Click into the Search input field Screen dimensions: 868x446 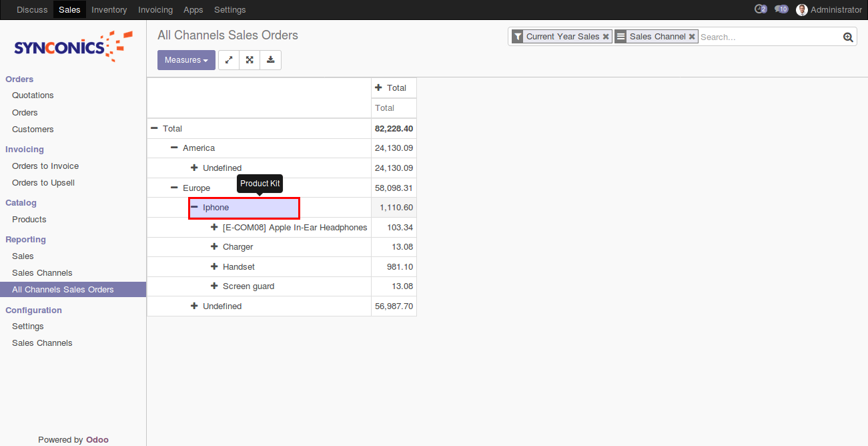coord(767,37)
